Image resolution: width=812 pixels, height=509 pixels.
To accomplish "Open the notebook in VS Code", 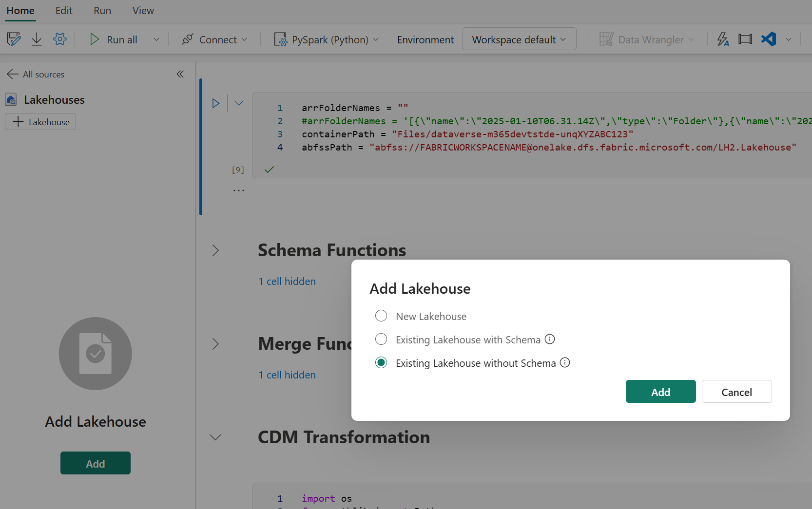I will tap(769, 39).
